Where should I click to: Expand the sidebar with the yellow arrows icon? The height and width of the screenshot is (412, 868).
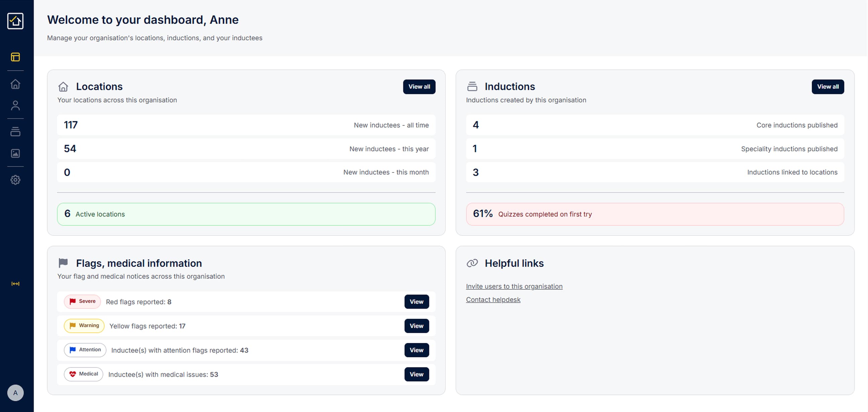(x=15, y=283)
